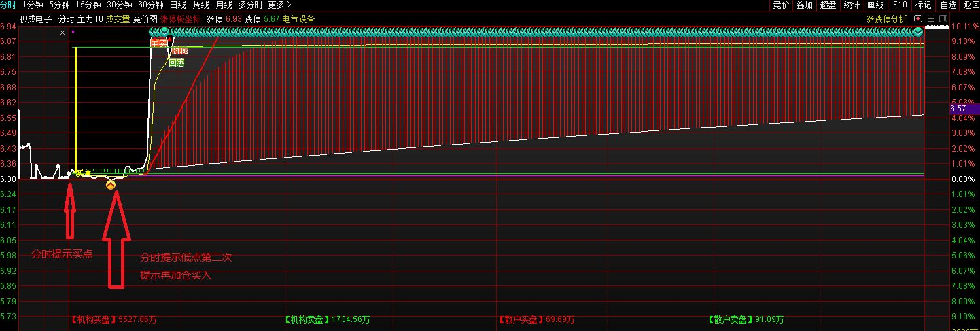The width and height of the screenshot is (980, 331).
Task: Open the 统计 statistics panel
Action: pyautogui.click(x=852, y=5)
